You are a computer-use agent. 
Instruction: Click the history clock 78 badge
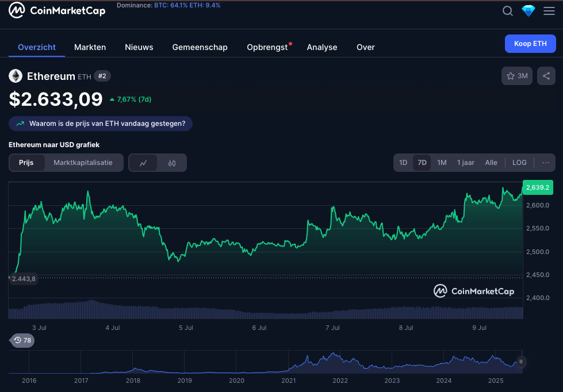point(22,340)
